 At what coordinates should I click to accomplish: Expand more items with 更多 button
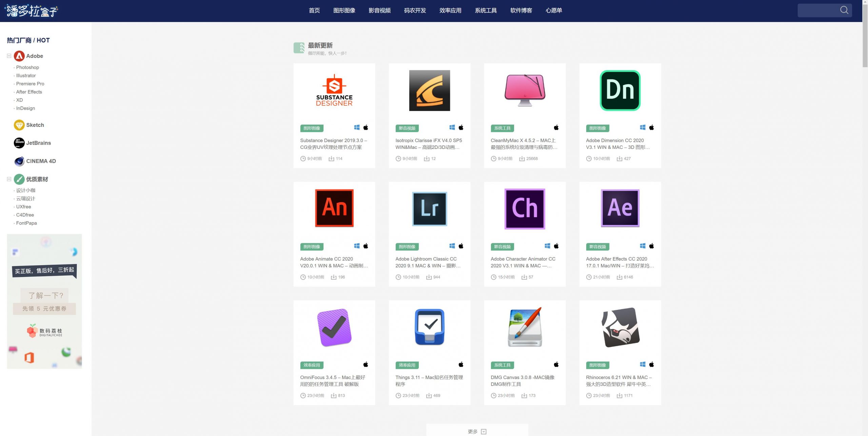pos(477,430)
